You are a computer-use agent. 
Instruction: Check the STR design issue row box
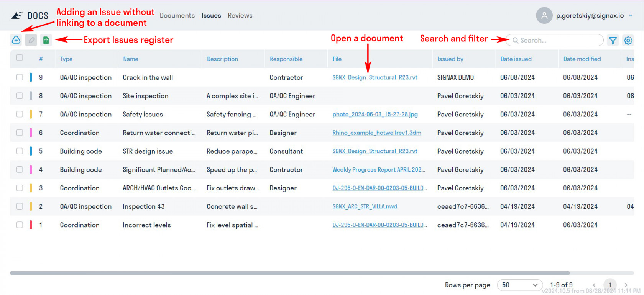[x=20, y=151]
